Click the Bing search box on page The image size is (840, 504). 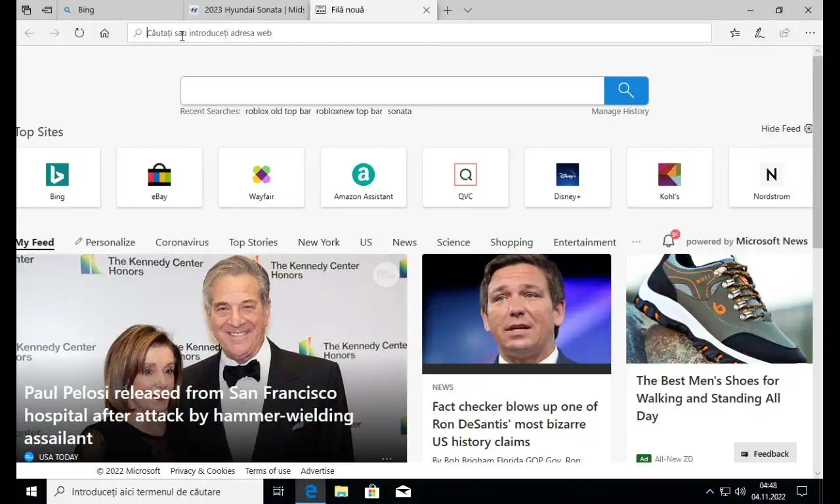pos(392,91)
